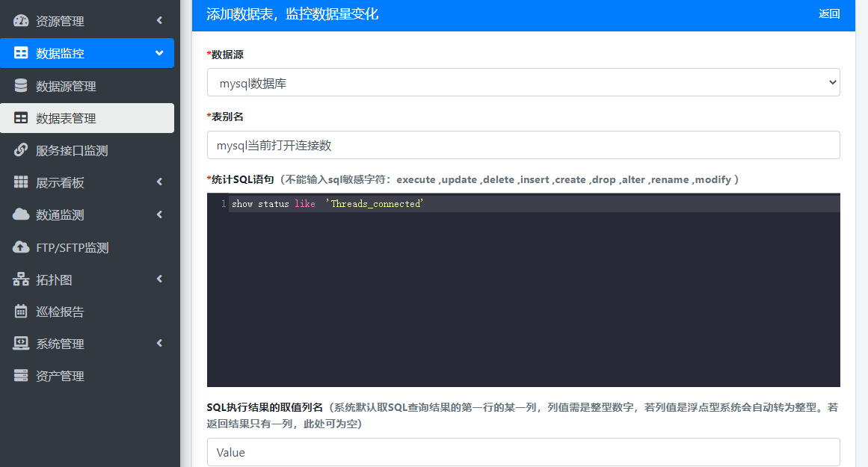This screenshot has height=467, width=868.
Task: Click the 巡检报告 calendar icon
Action: 21,311
